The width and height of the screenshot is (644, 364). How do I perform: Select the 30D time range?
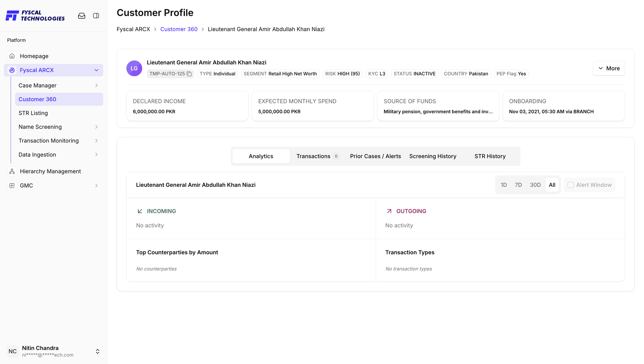coord(535,185)
